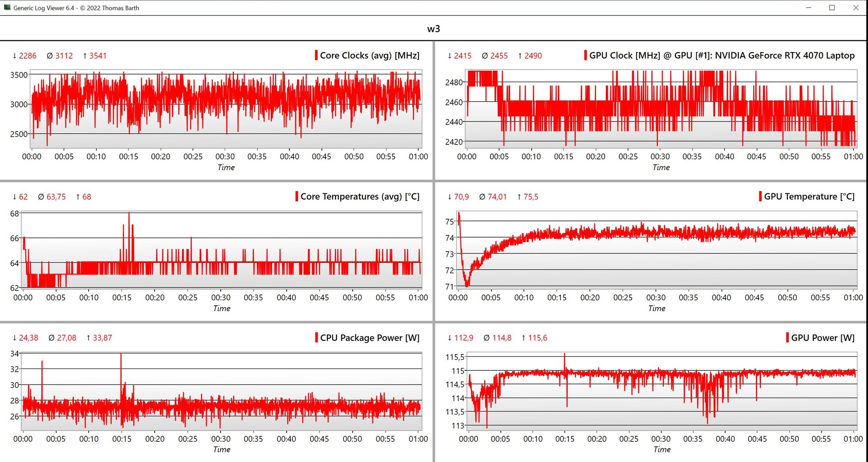Select the Core Clocks (avg) [MHz] chart title

[369, 56]
